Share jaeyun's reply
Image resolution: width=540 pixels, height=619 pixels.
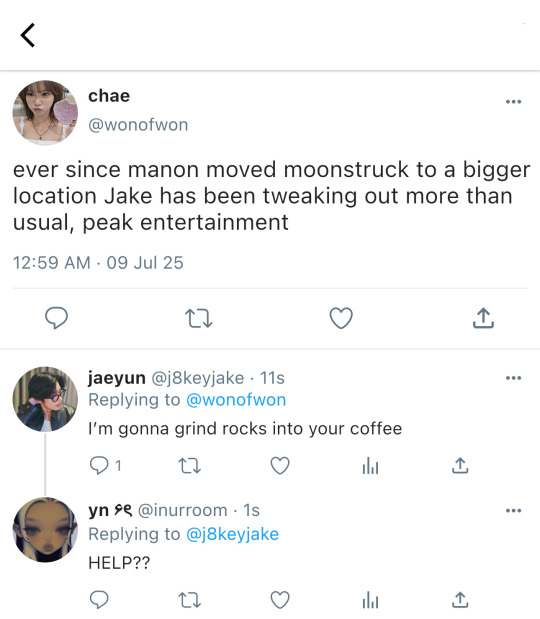[460, 465]
